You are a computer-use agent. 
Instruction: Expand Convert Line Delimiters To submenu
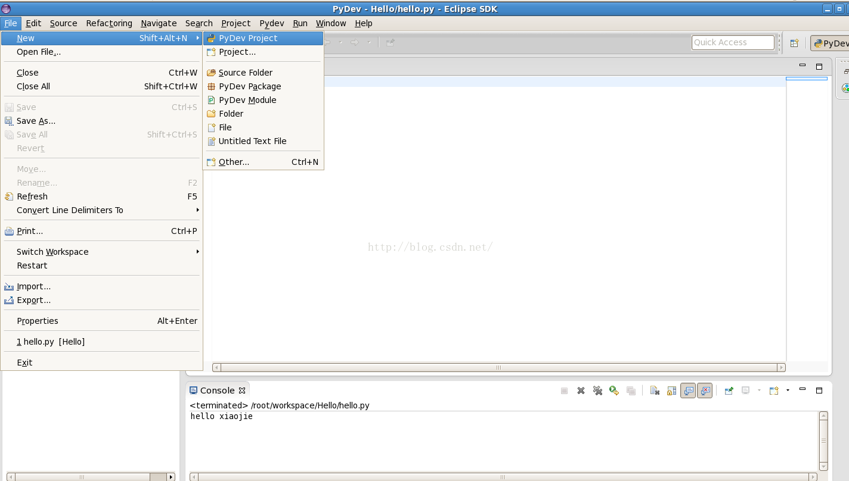[x=102, y=210]
